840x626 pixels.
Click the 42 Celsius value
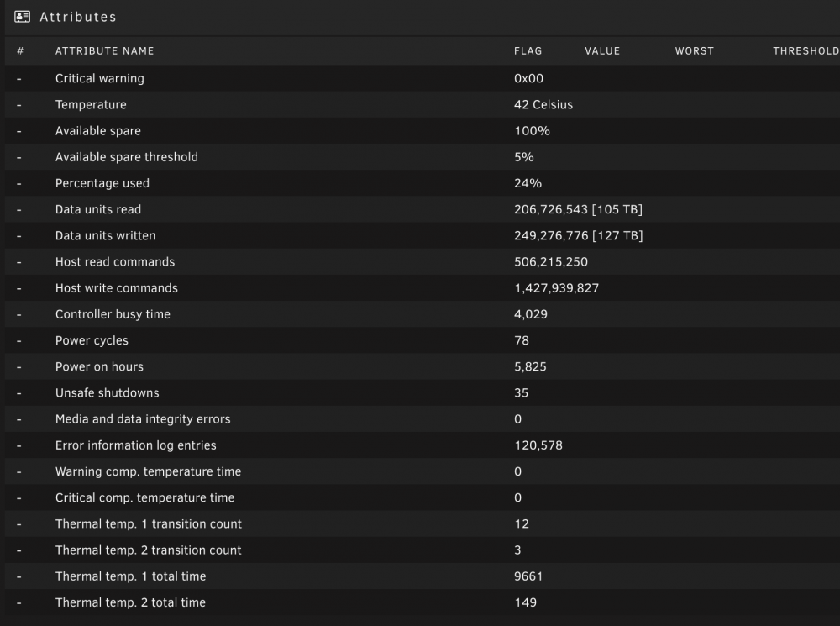coord(543,104)
